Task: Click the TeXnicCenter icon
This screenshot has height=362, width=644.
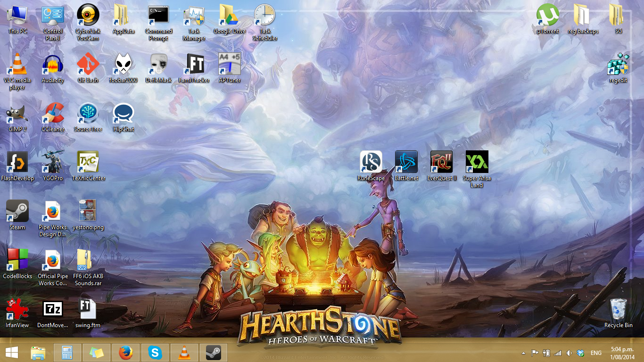Action: (88, 166)
